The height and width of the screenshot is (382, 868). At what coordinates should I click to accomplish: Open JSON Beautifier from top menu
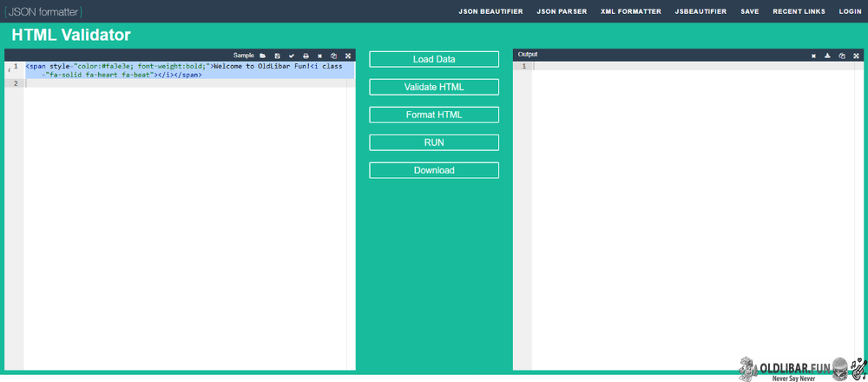tap(490, 11)
